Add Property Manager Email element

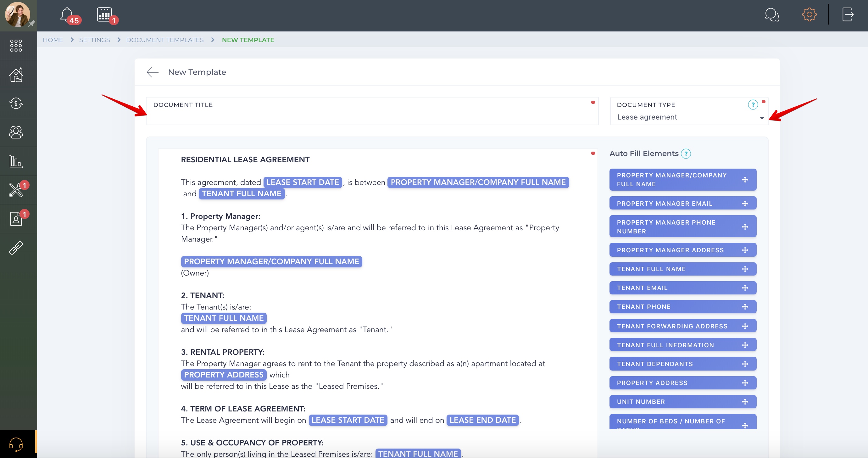pos(683,203)
